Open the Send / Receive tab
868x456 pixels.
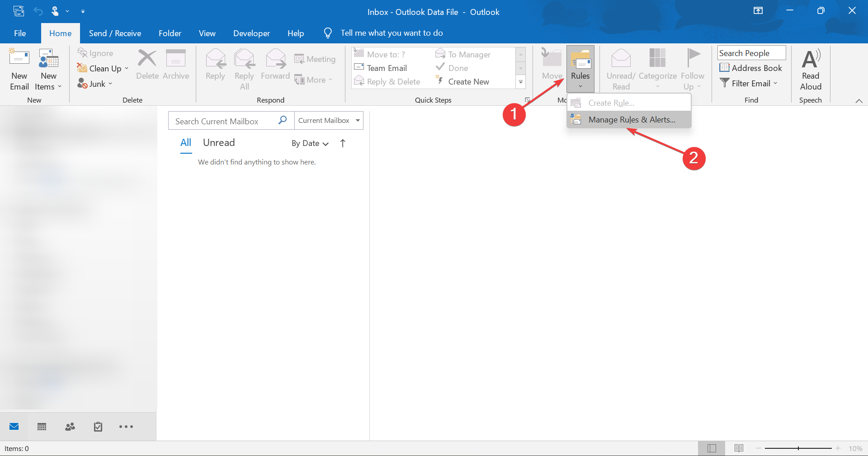pyautogui.click(x=115, y=33)
